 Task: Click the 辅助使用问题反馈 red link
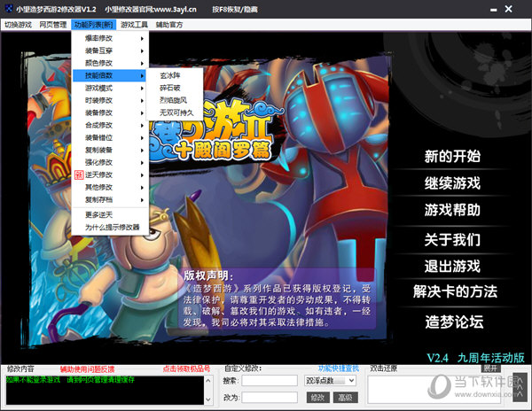(x=87, y=369)
